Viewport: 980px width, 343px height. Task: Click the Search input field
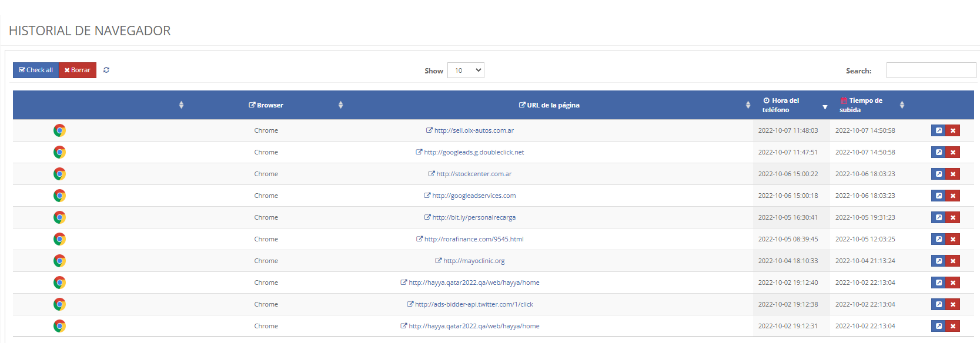tap(931, 70)
